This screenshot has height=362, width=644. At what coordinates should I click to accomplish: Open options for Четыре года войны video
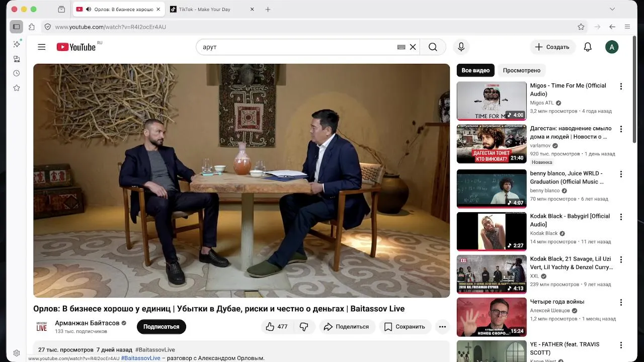[621, 303]
